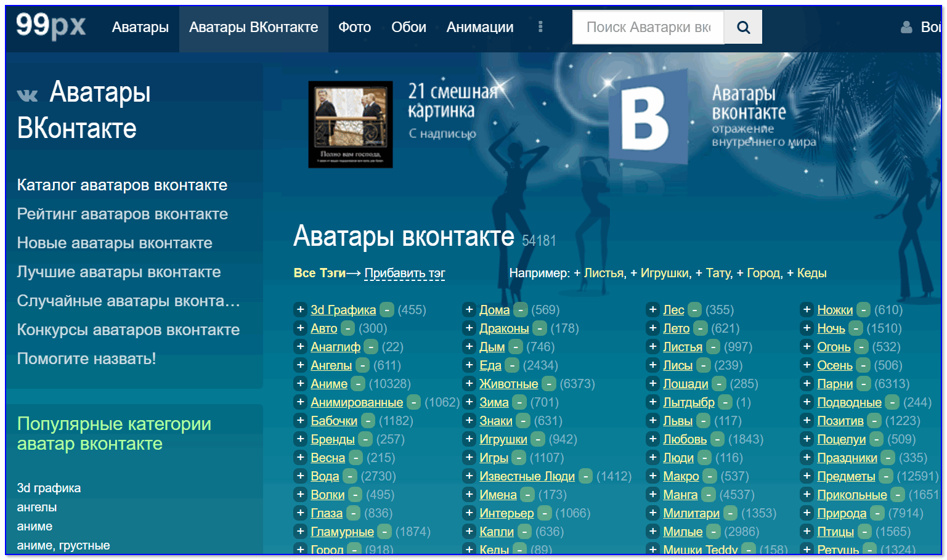Click plus icon next to Ангелы
This screenshot has height=560, width=947.
point(300,365)
